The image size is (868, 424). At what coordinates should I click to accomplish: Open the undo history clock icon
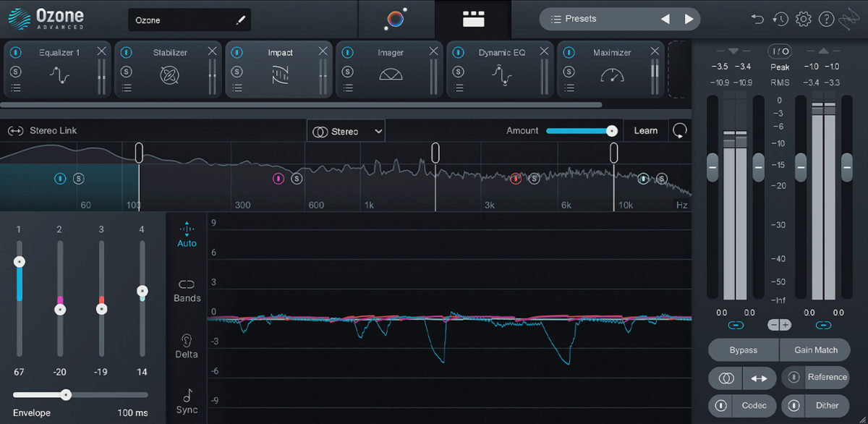780,20
